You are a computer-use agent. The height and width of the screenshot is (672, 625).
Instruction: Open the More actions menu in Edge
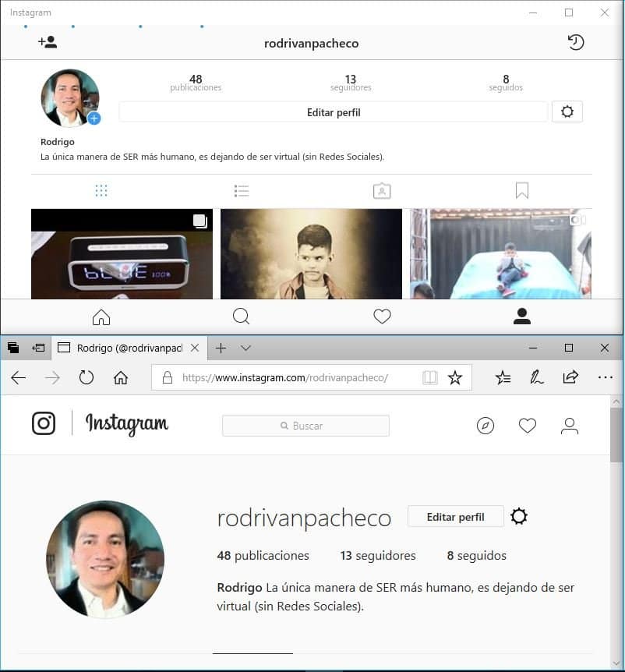tap(606, 377)
